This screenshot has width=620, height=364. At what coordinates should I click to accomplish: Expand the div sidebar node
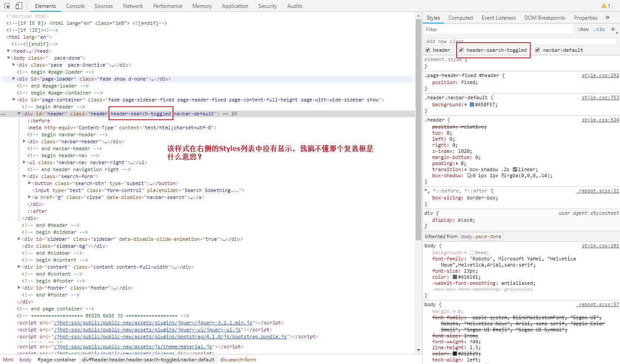click(19, 239)
